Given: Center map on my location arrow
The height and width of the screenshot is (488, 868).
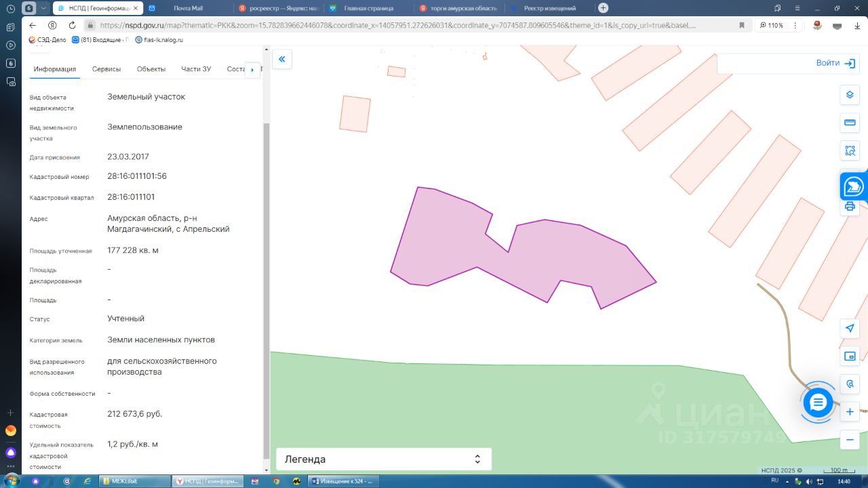Looking at the screenshot, I should coord(850,329).
